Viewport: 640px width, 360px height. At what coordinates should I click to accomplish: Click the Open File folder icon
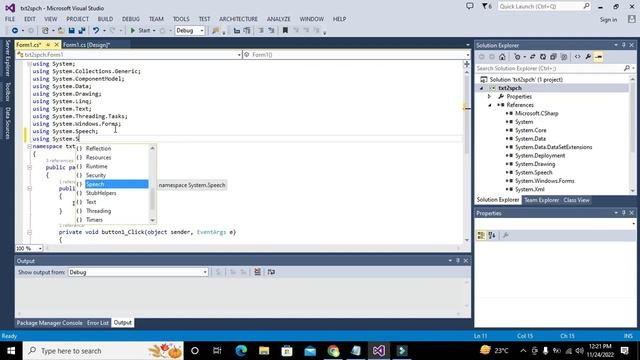coord(61,31)
